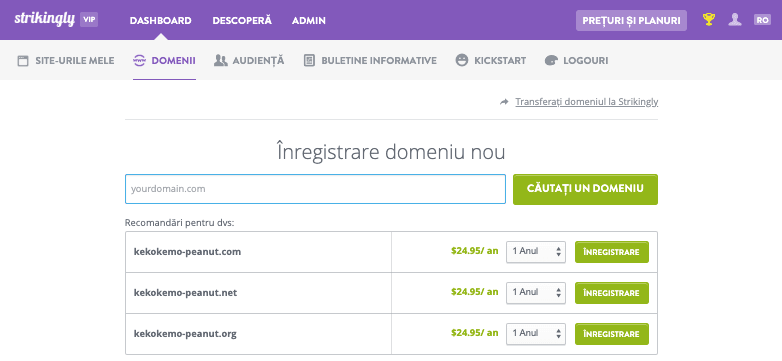The height and width of the screenshot is (361, 782).
Task: Click the transfer arrow icon
Action: [504, 102]
